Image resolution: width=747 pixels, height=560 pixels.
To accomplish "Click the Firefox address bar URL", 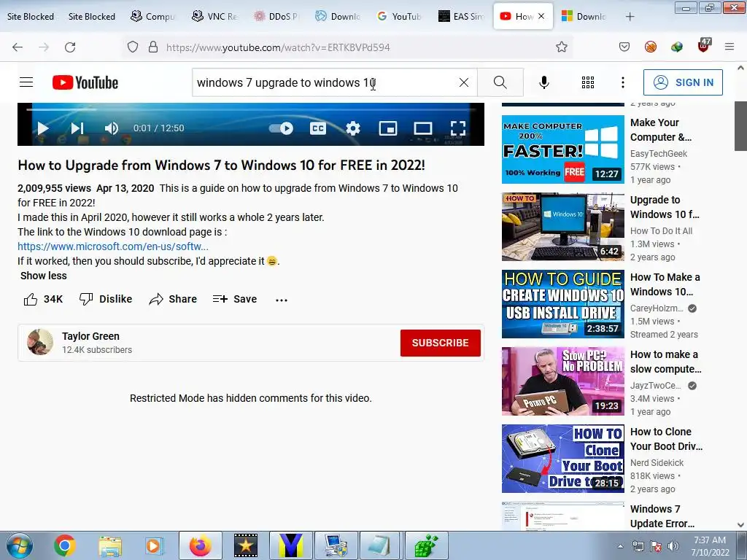I will [278, 47].
